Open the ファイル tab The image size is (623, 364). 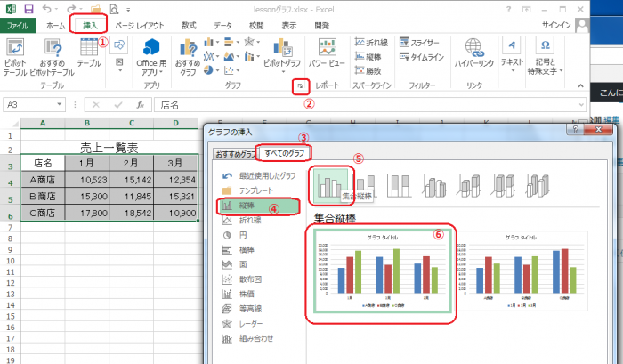click(18, 26)
